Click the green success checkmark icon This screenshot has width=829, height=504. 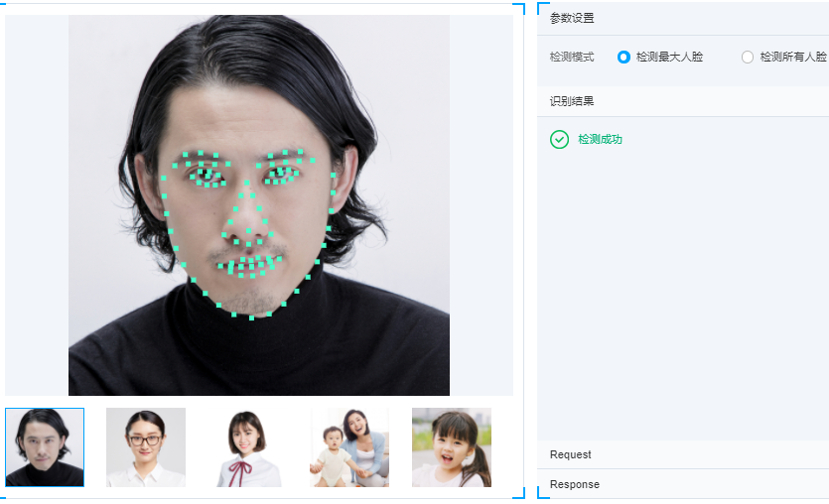point(559,140)
